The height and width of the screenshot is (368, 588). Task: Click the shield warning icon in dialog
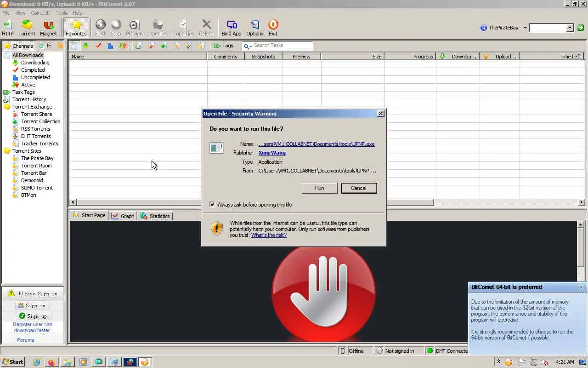click(x=217, y=228)
